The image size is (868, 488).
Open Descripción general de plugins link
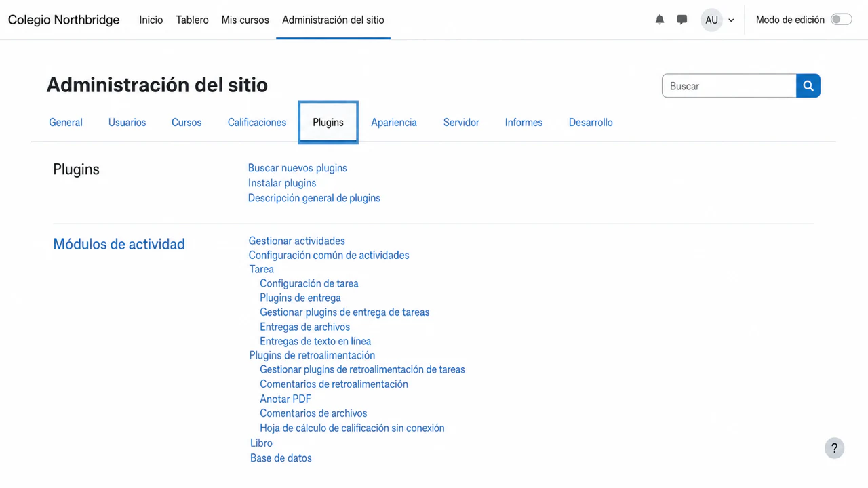314,198
